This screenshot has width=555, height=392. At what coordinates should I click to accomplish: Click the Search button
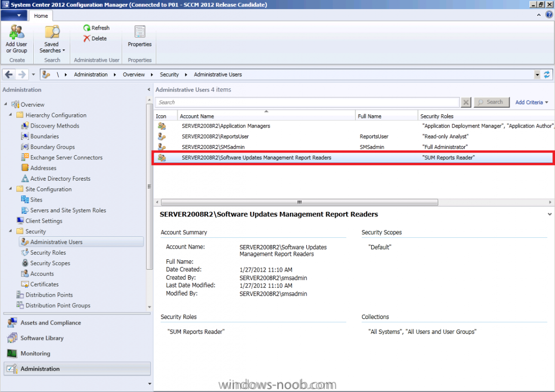(x=492, y=102)
